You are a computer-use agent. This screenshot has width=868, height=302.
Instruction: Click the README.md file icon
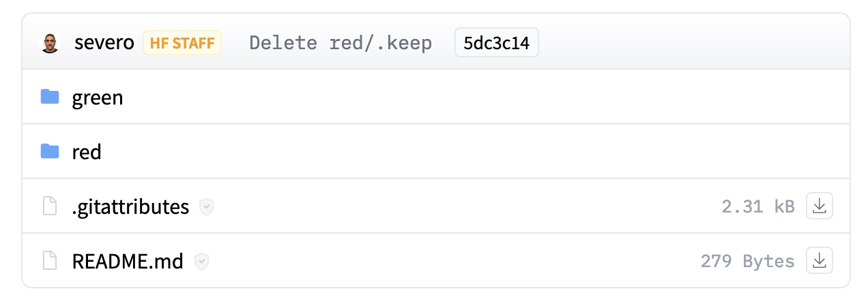click(x=50, y=260)
